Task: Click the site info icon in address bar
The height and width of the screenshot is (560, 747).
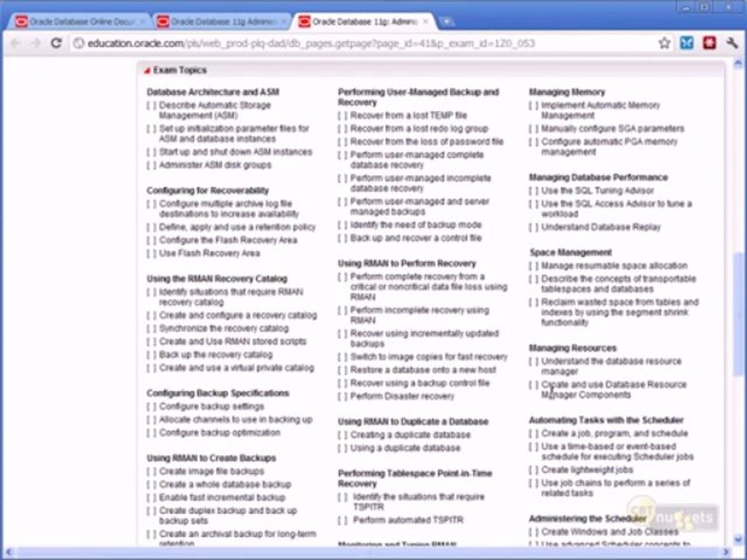Action: pos(79,44)
